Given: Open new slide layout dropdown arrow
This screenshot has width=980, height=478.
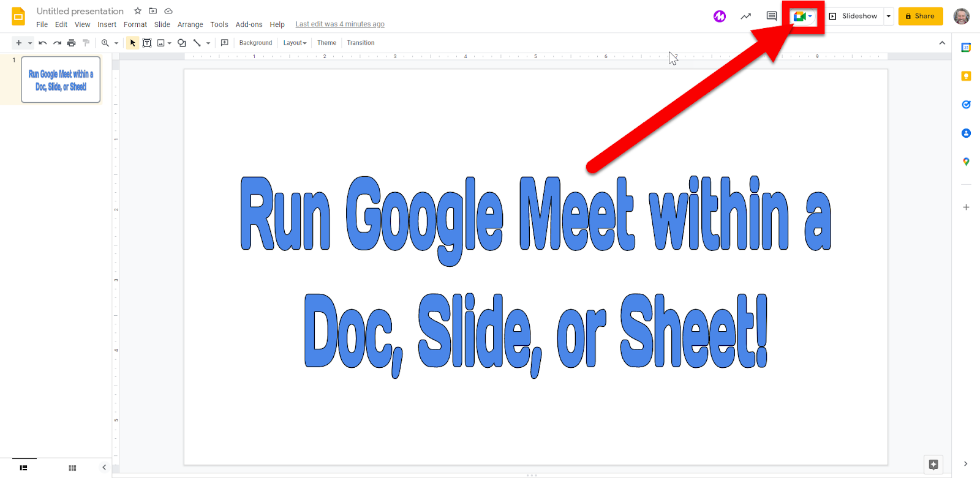Looking at the screenshot, I should (x=30, y=43).
